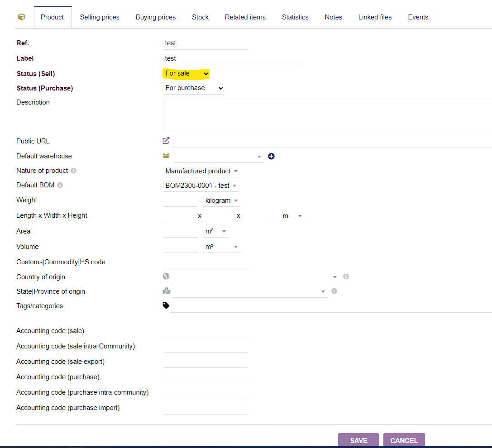
Task: Click the Length x Width x Height label
Action: point(52,215)
